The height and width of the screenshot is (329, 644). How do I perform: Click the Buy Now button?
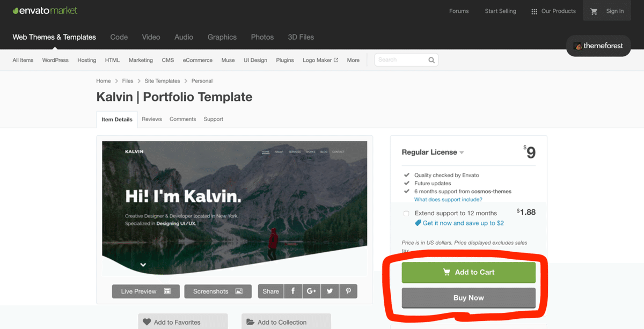(469, 298)
